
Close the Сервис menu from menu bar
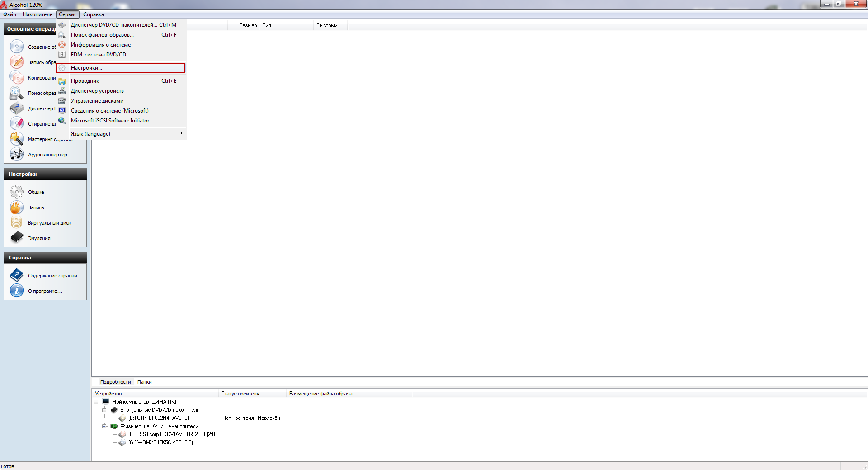pos(68,14)
